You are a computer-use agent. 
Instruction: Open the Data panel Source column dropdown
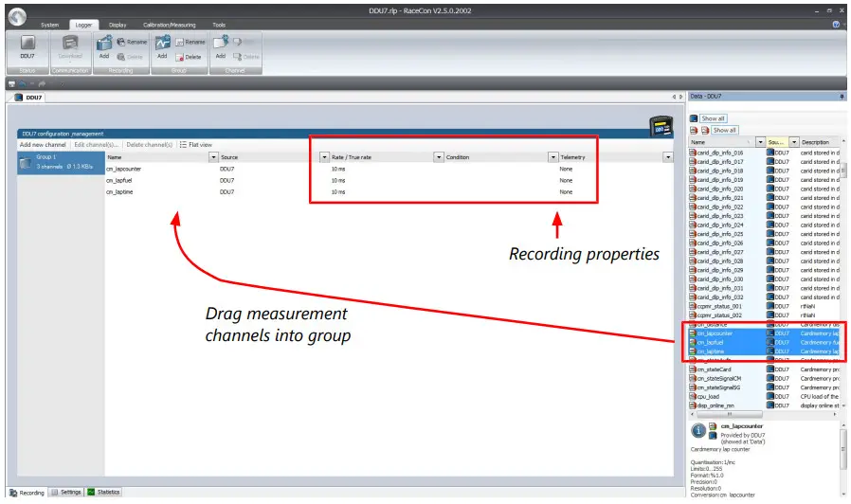794,142
